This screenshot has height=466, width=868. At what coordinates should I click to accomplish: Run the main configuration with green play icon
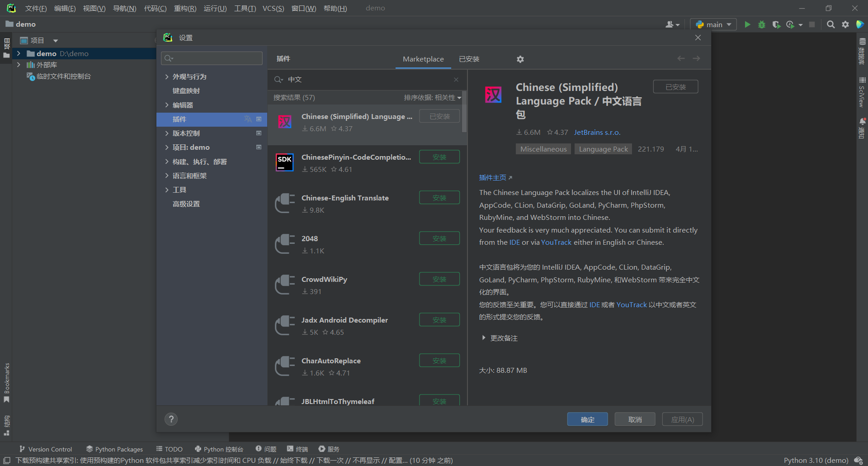pyautogui.click(x=747, y=24)
